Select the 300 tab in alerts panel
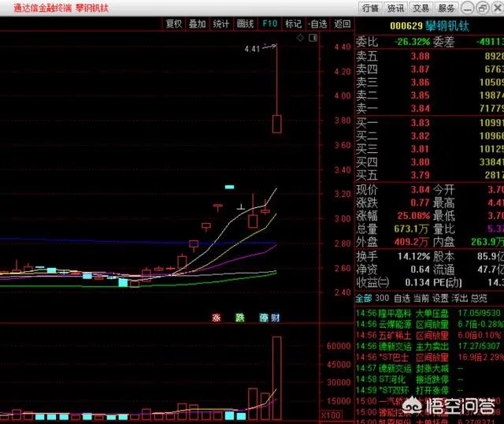The width and height of the screenshot is (504, 424). [382, 298]
